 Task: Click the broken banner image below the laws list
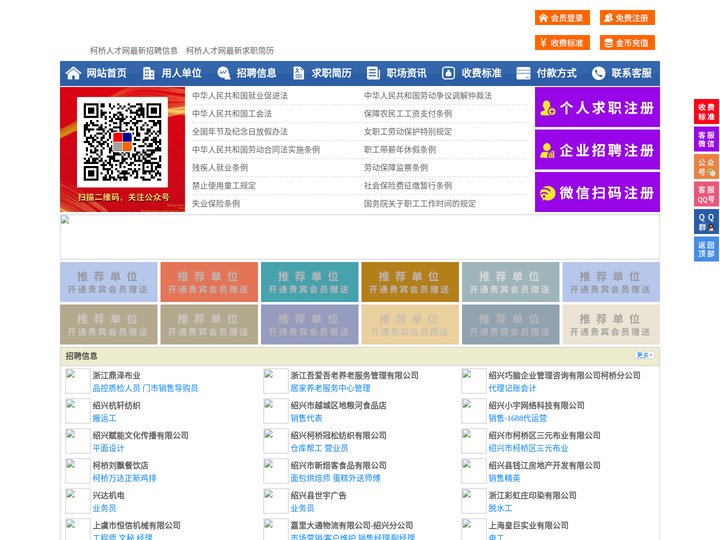(x=360, y=237)
